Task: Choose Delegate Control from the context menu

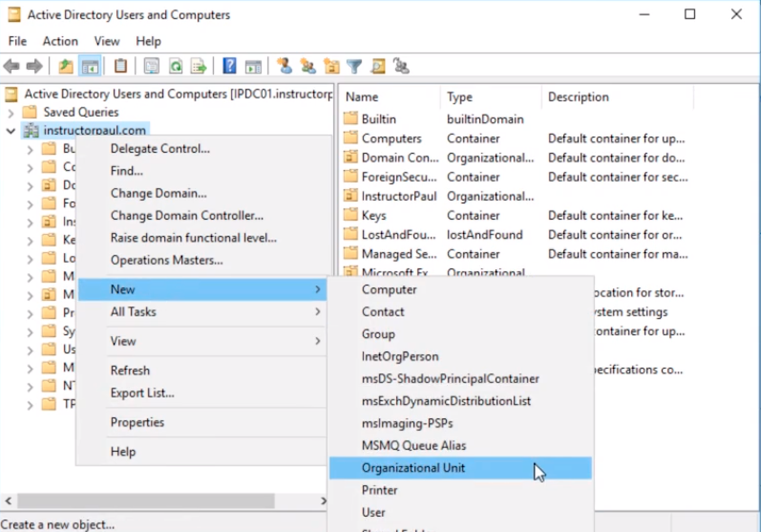Action: (x=160, y=148)
